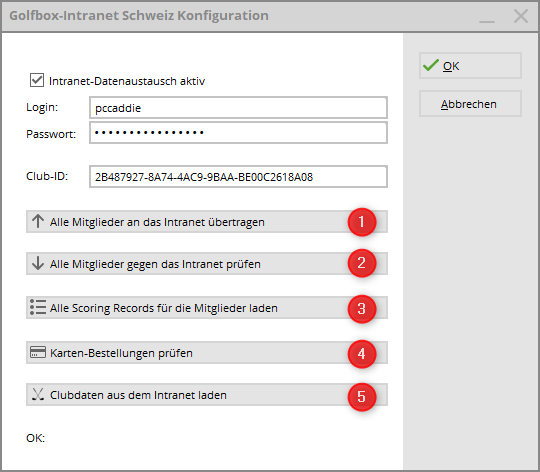
Task: Click the golf clubs icon for Clubdaten
Action: [x=38, y=395]
